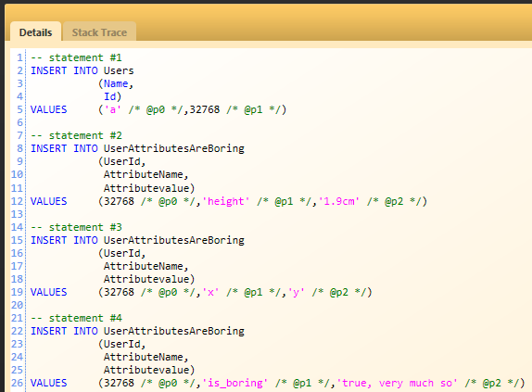Select INSERT INTO UserAttributesAreBoring on line 22
Viewport: 532px width, 392px height.
[x=137, y=331]
